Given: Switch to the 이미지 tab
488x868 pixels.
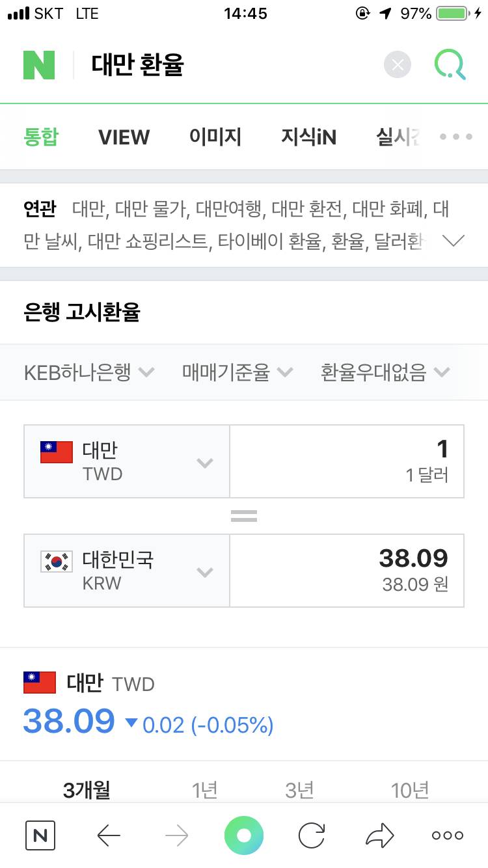Looking at the screenshot, I should point(215,137).
